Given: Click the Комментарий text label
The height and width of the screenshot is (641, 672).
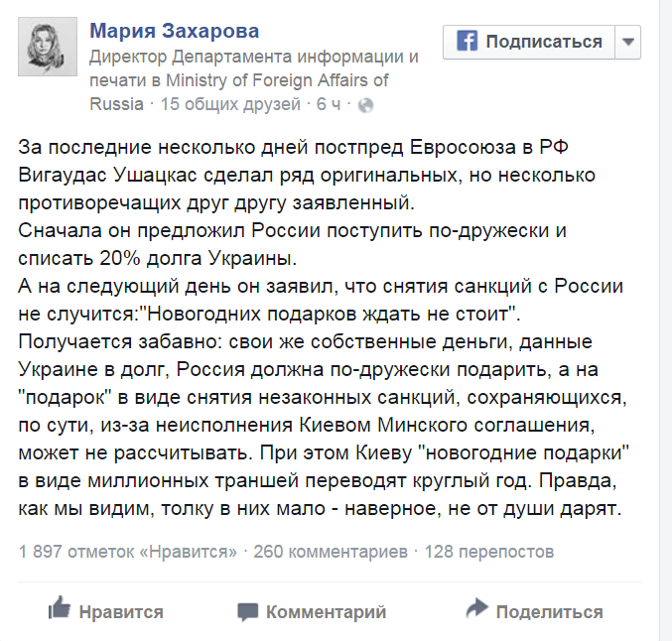Looking at the screenshot, I should [326, 611].
